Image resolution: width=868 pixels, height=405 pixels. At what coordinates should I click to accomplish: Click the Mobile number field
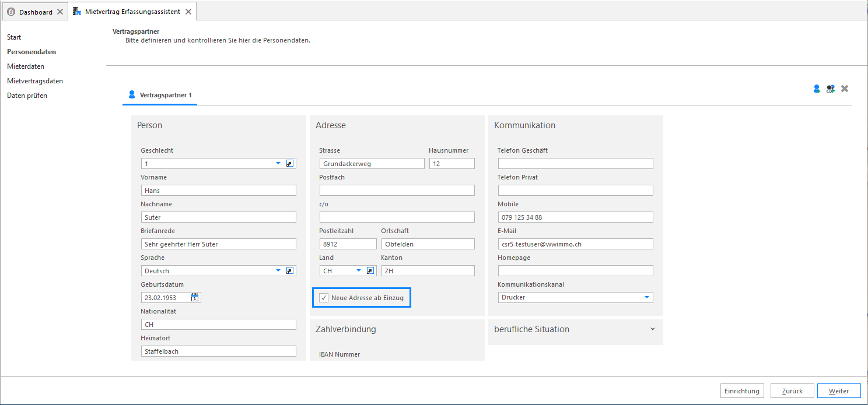point(576,217)
